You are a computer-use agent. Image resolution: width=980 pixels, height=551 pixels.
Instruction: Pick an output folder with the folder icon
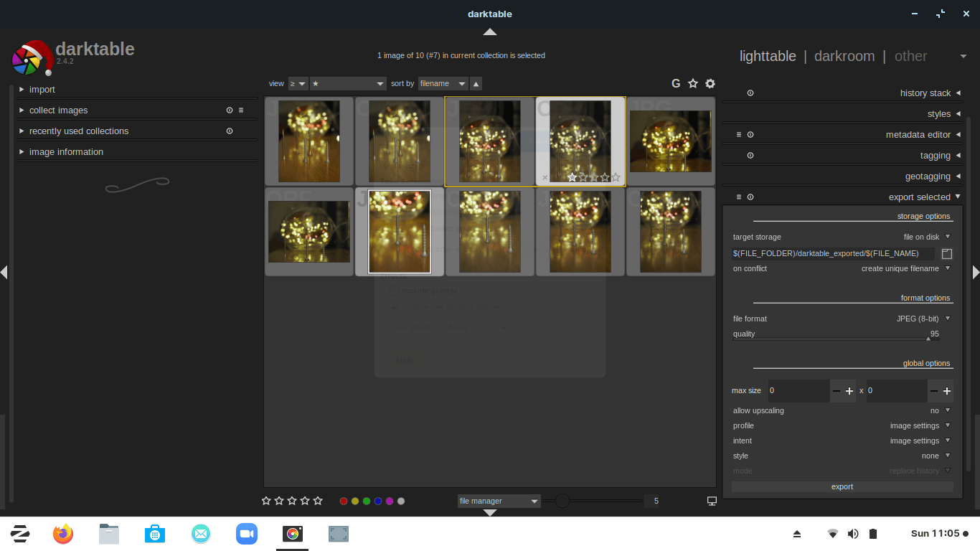tap(946, 253)
